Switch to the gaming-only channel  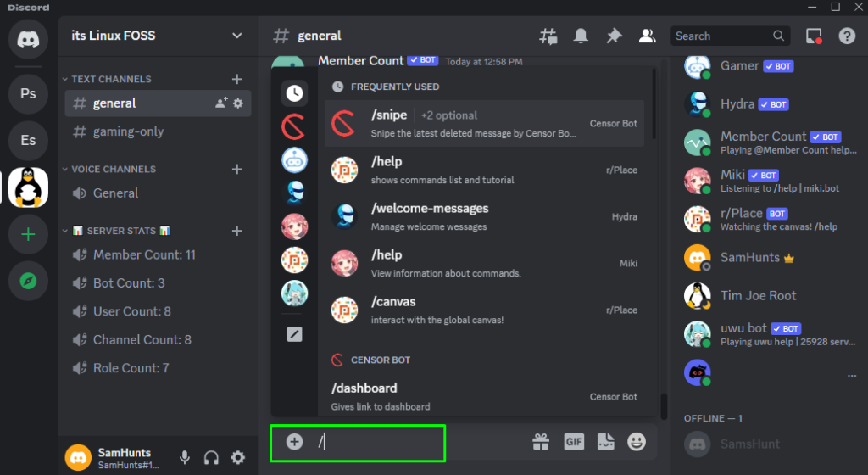[x=129, y=131]
